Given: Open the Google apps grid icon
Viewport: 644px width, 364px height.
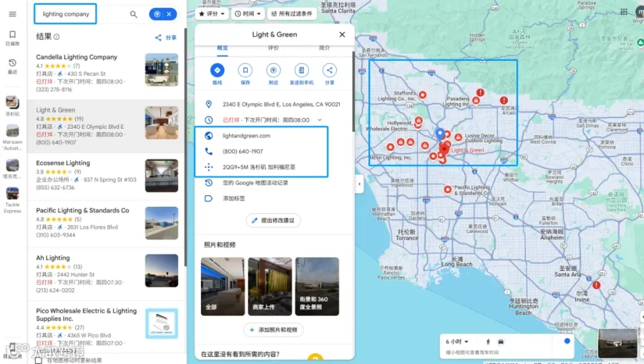Looking at the screenshot, I should coord(624,12).
